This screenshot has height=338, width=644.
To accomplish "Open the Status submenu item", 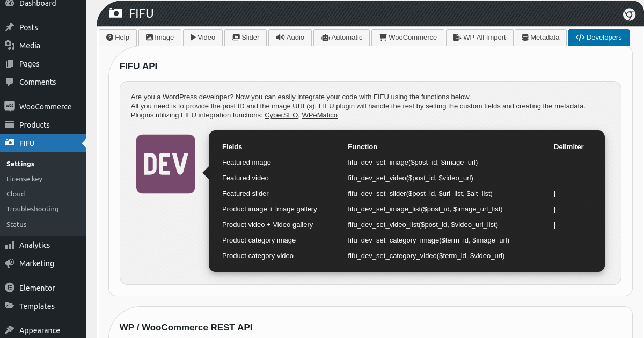I will 17,225.
